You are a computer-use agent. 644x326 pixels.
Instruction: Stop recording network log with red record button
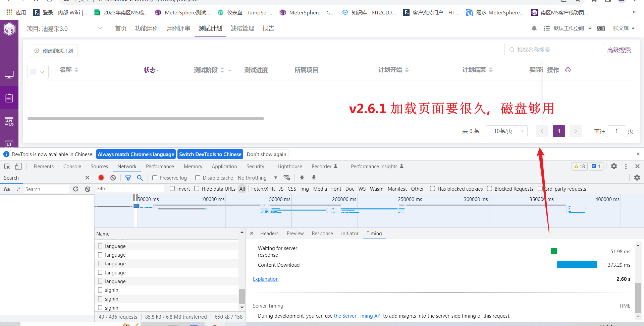(101, 178)
